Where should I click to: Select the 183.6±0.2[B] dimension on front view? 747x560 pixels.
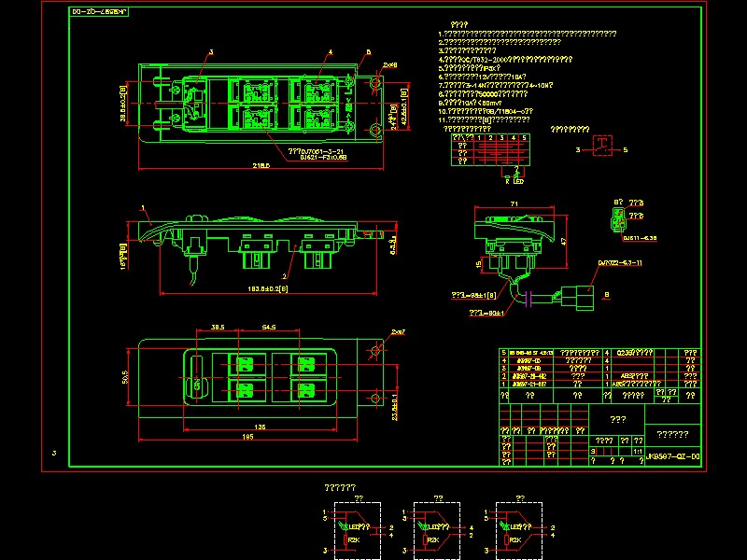point(268,289)
